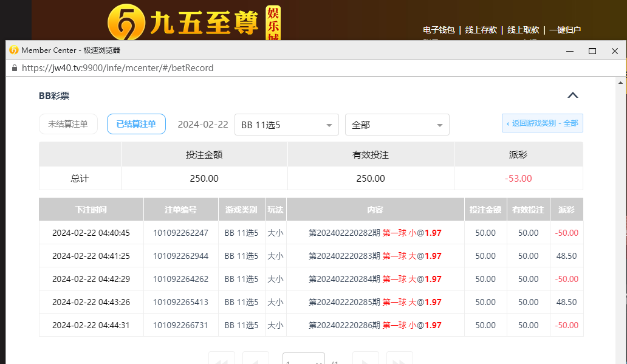Click the 线上取款 link
Image resolution: width=627 pixels, height=364 pixels.
click(523, 30)
